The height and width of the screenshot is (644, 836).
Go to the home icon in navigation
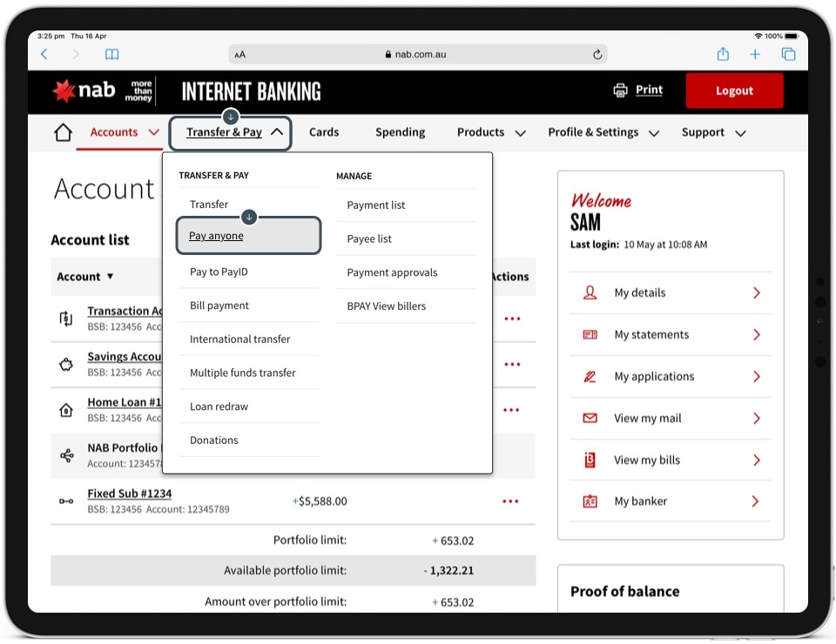pyautogui.click(x=63, y=132)
